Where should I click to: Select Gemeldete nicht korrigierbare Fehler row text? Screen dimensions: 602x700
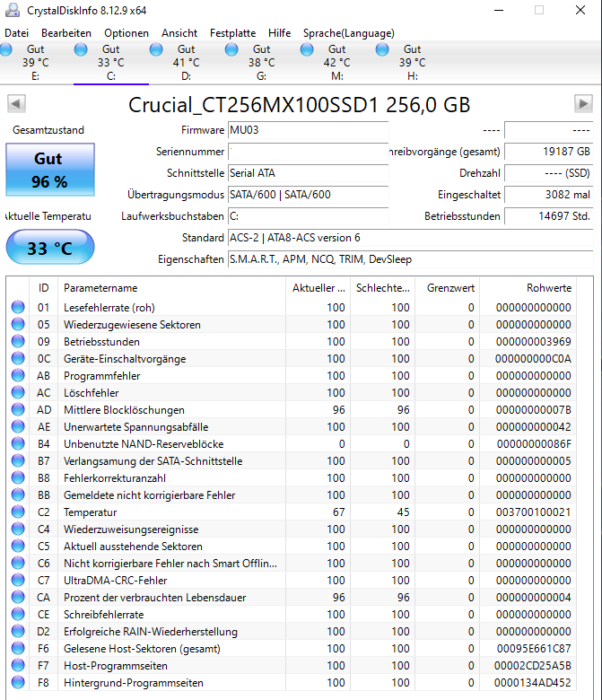(150, 495)
